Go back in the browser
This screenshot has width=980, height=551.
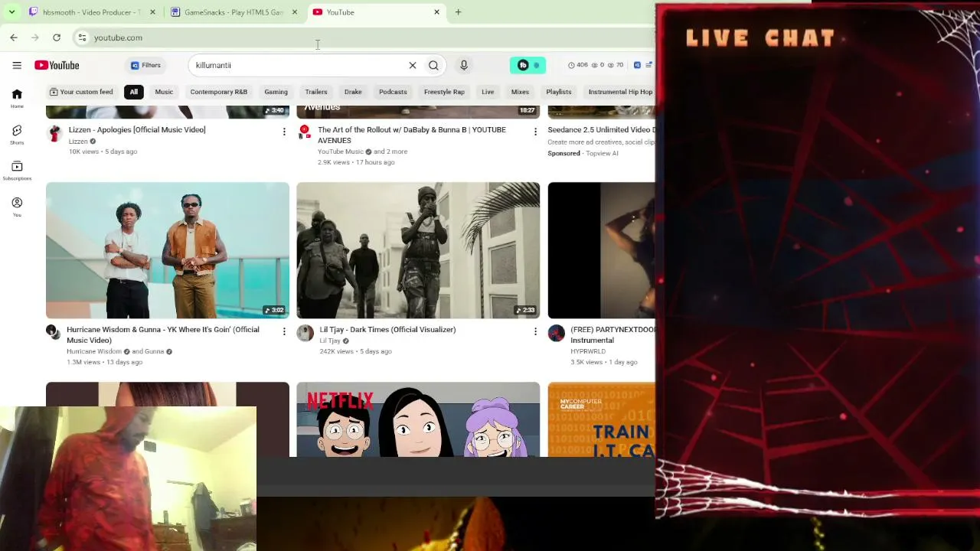[14, 37]
